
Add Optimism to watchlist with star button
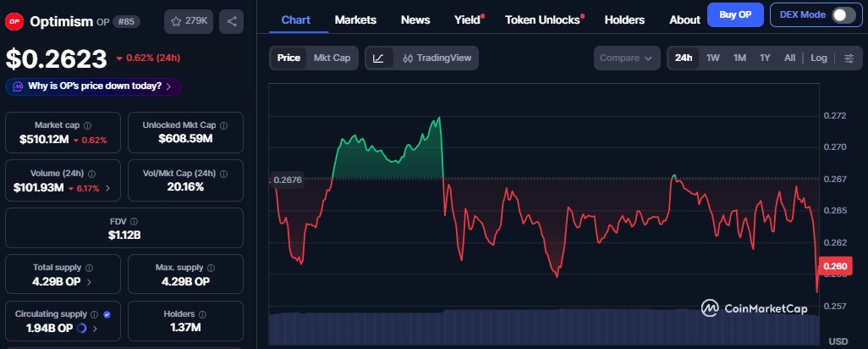(x=189, y=22)
